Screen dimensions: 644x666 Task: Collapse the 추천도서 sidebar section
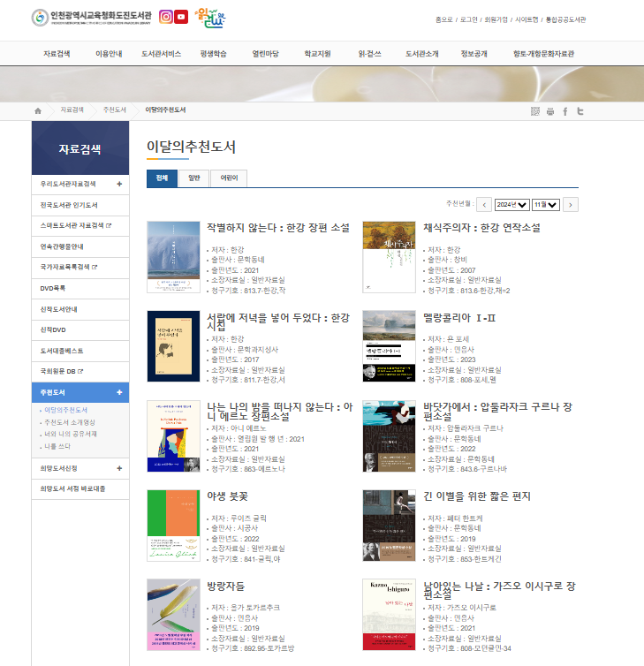point(119,392)
